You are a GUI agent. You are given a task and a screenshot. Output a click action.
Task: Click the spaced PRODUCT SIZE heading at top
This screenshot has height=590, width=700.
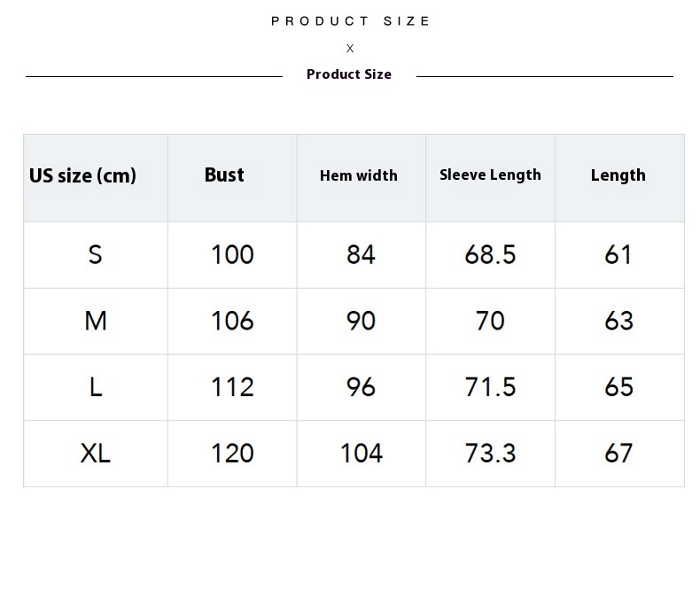coord(350,21)
